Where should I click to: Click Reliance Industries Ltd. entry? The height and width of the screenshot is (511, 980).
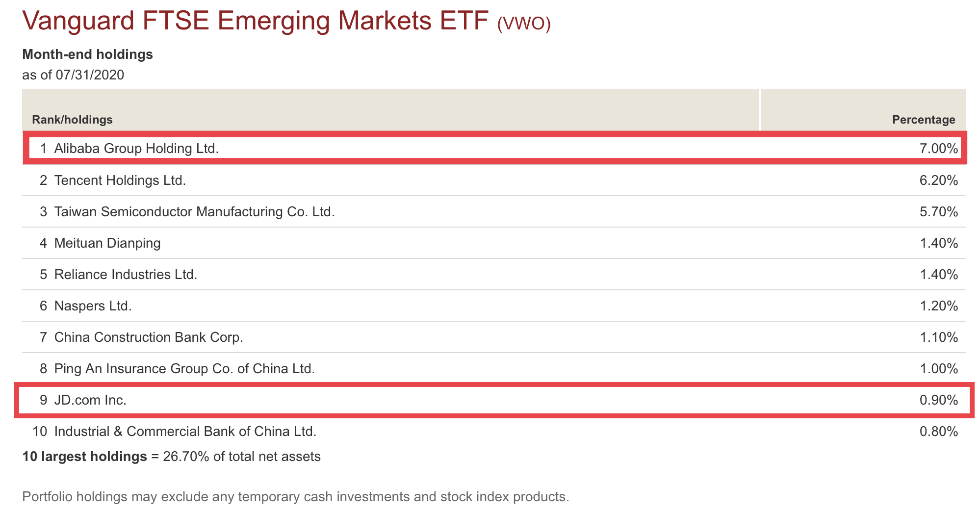coord(126,275)
